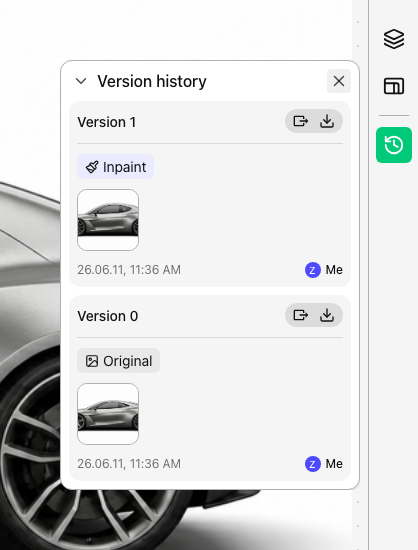
Task: Download Version 0 image
Action: [x=327, y=315]
